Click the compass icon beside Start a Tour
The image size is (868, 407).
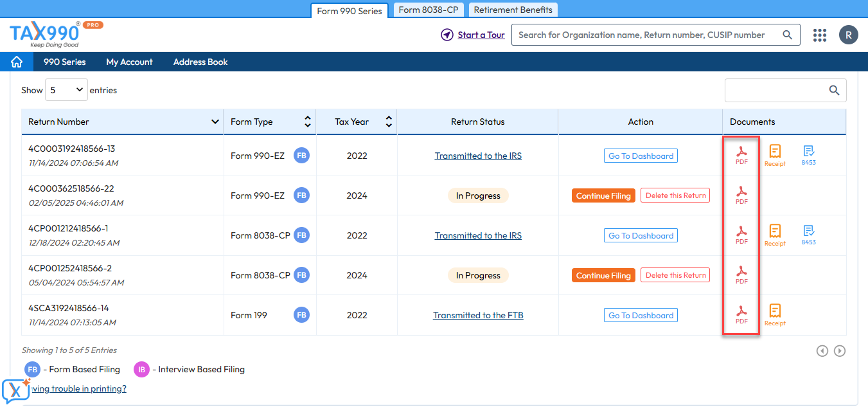[447, 35]
